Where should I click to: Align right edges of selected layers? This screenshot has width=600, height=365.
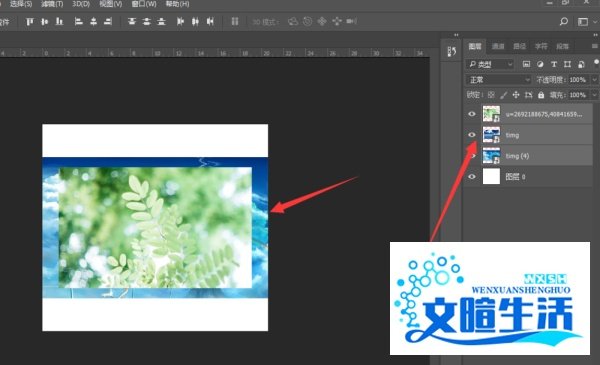(x=108, y=21)
